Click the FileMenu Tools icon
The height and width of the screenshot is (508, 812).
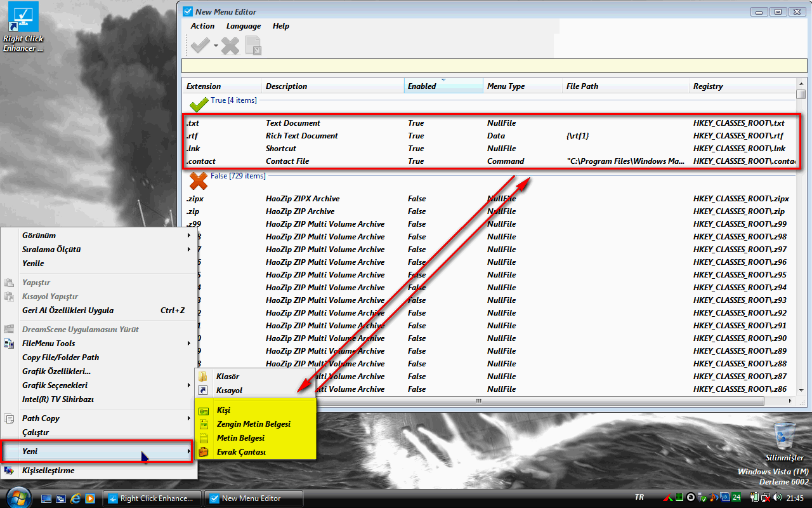[x=10, y=344]
